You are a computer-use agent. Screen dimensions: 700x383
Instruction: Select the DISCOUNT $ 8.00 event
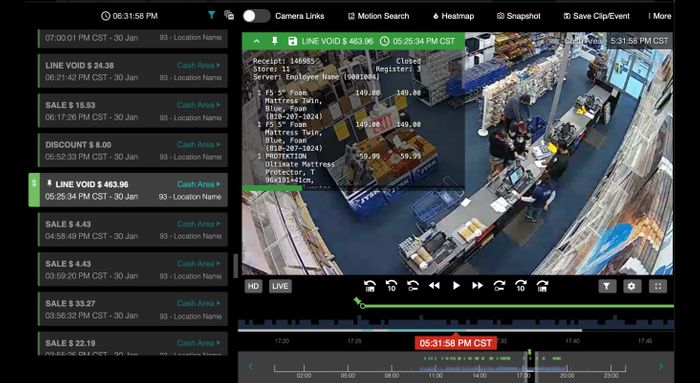[x=133, y=150]
